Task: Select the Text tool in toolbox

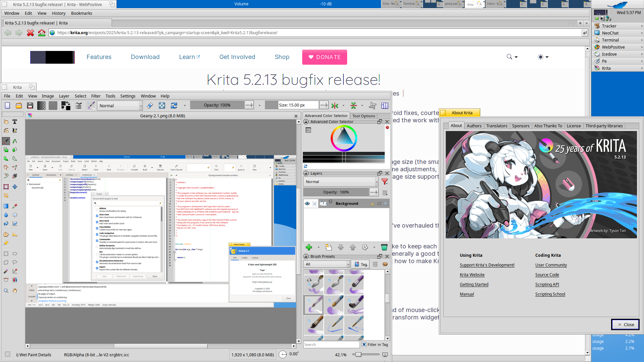Action: tap(15, 122)
